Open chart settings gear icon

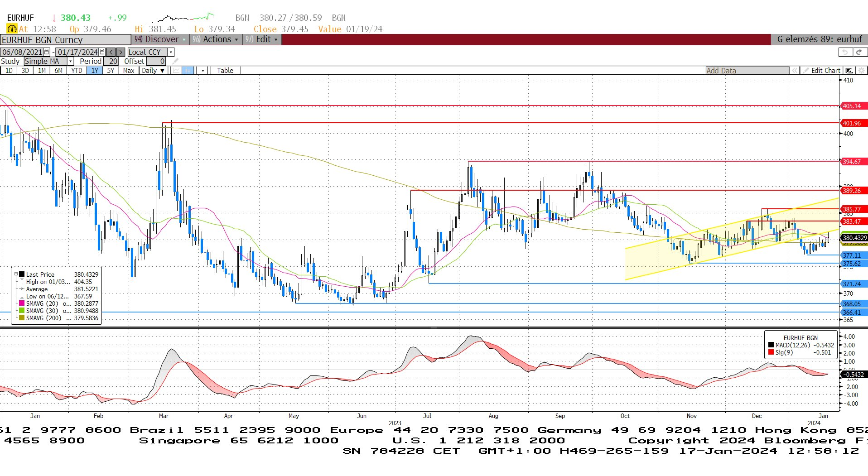point(861,71)
